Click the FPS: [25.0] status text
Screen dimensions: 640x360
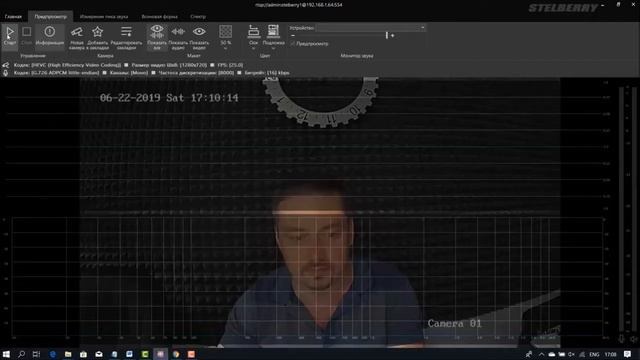pyautogui.click(x=230, y=65)
